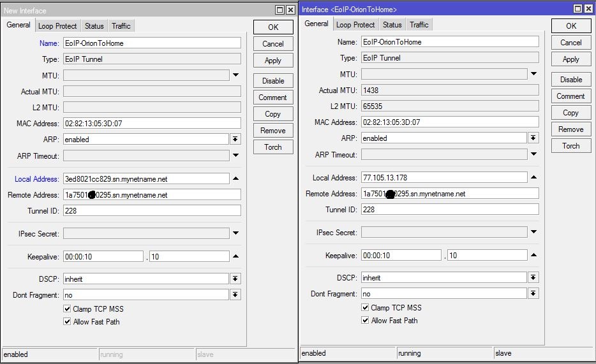596x364 pixels.
Task: Collapse Keepalive in New Interface window
Action: (235, 256)
